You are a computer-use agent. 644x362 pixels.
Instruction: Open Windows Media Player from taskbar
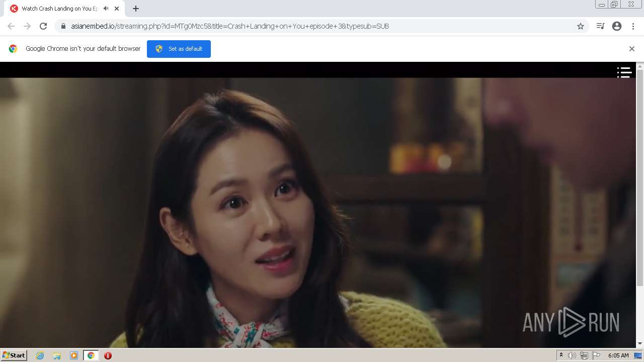pos(74,355)
